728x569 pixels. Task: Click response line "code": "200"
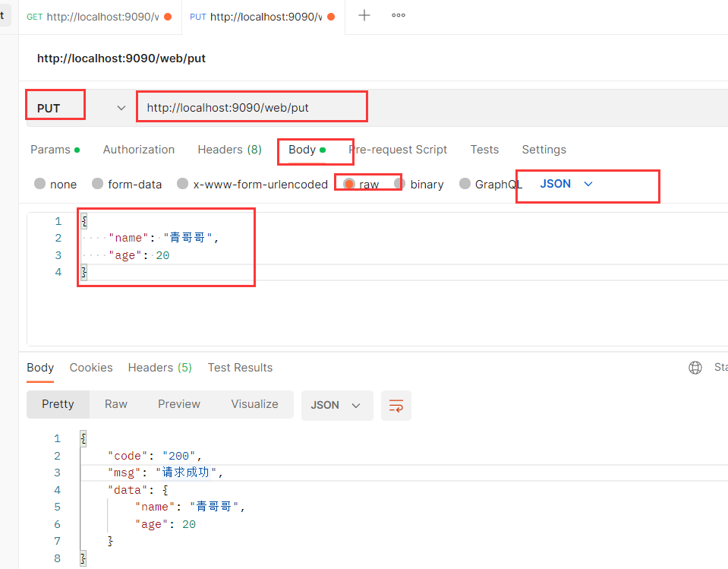pos(155,456)
